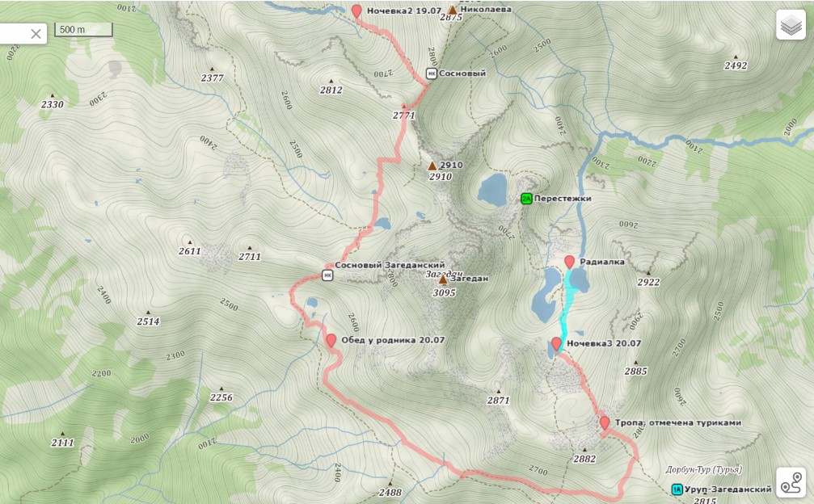Select the Радиалка red marker pin

point(570,262)
